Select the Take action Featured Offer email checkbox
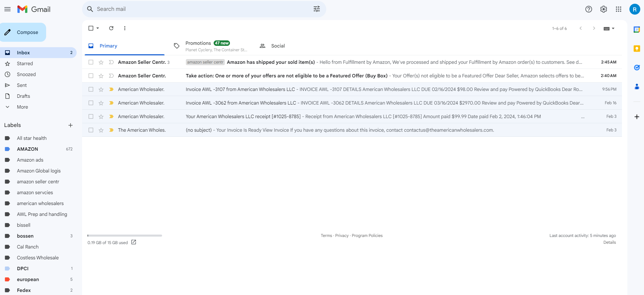Screen dimensions: 644x295 click(91, 76)
